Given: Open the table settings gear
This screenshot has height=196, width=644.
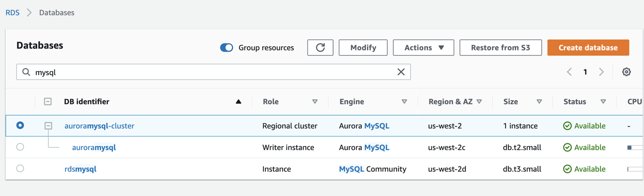Looking at the screenshot, I should point(626,72).
